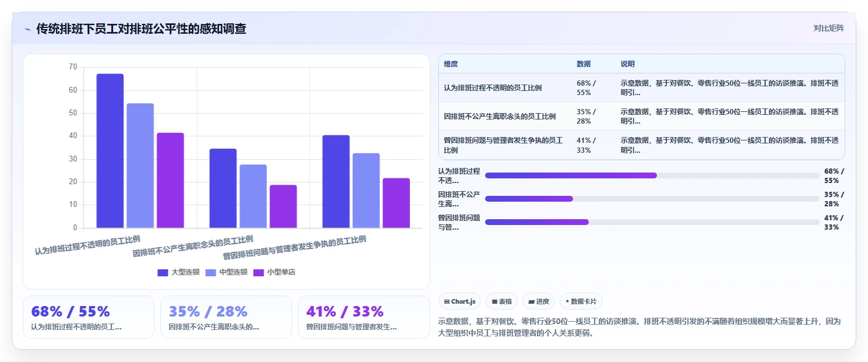
Task: Click the title 传统排班下员工对排班公平性的感知调查
Action: (141, 29)
